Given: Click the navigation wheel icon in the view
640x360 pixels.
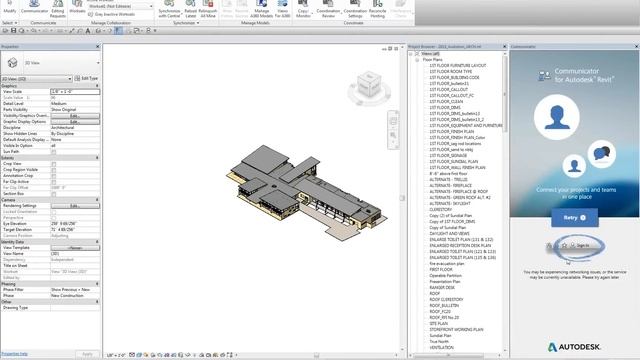Looking at the screenshot, I should 393,120.
